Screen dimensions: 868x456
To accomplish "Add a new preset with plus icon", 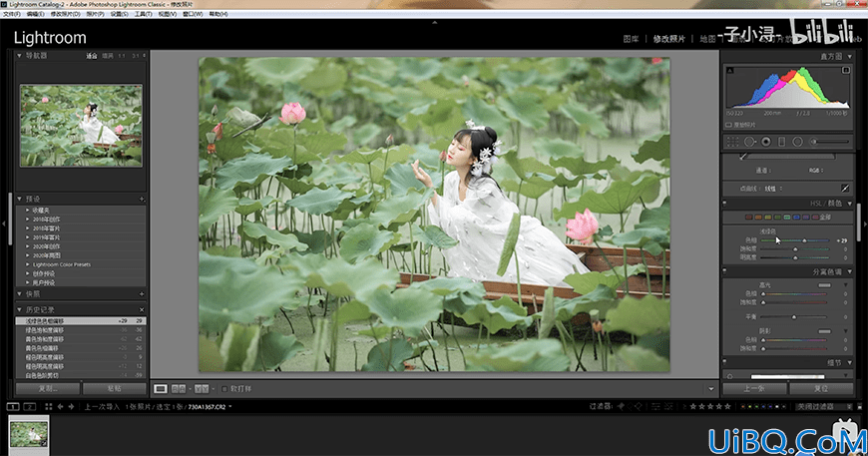I will point(142,199).
